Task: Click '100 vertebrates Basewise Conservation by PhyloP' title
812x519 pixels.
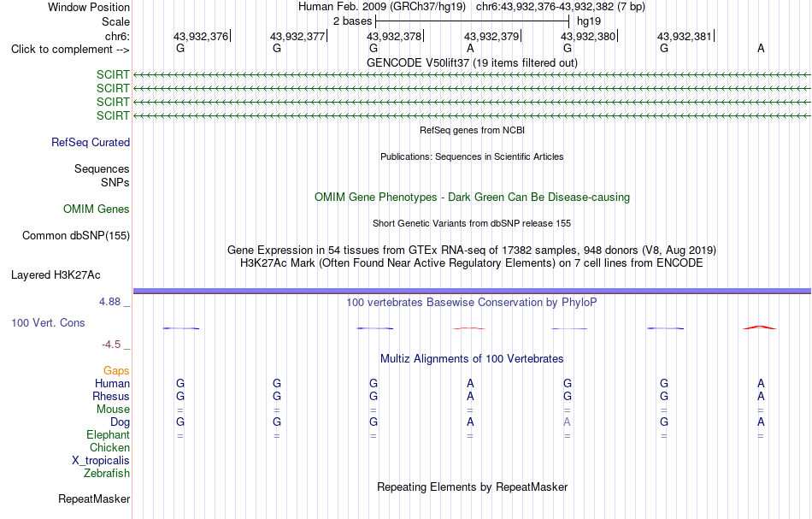Action: (472, 302)
